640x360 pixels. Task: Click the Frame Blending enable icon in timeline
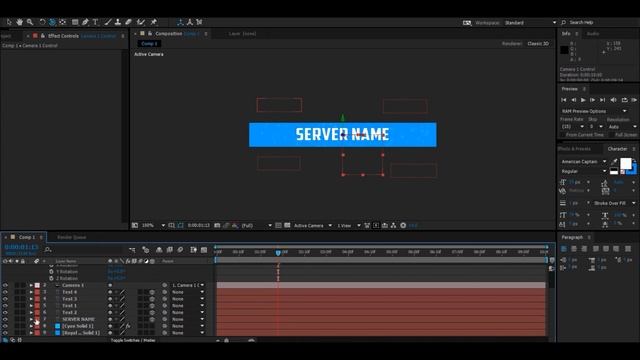point(170,250)
